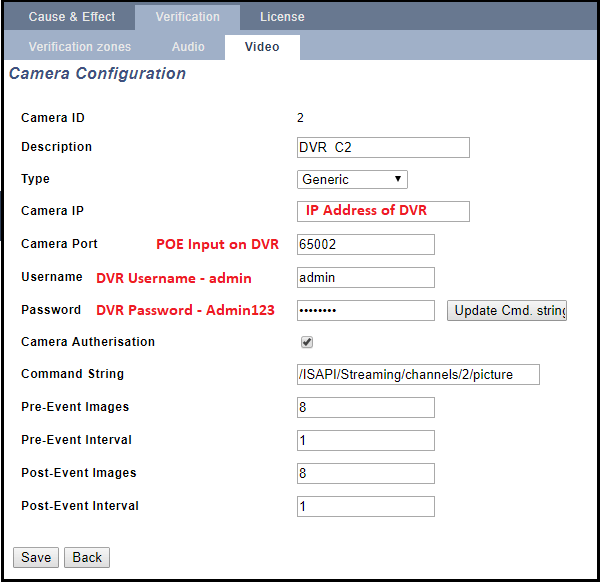The width and height of the screenshot is (600, 582).
Task: Click the Username field containing admin
Action: [x=366, y=277]
